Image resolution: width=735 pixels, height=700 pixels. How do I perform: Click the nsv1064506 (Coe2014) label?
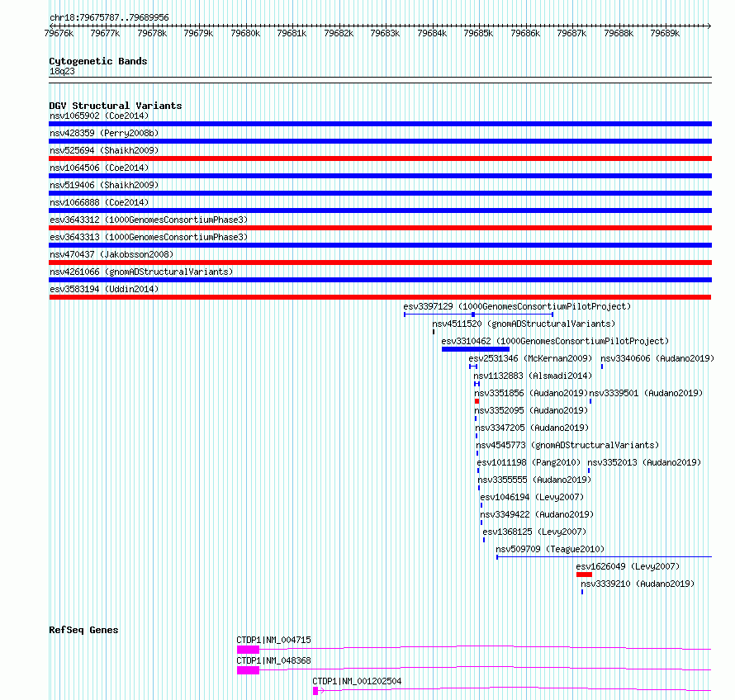[99, 168]
